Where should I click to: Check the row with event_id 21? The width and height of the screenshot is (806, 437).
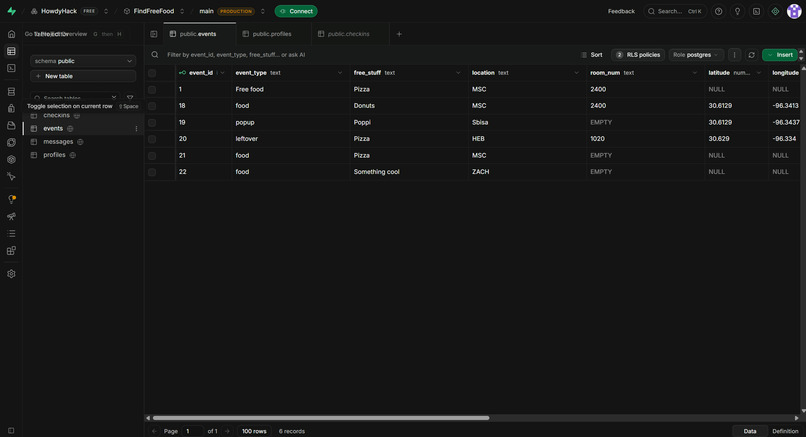pos(152,155)
